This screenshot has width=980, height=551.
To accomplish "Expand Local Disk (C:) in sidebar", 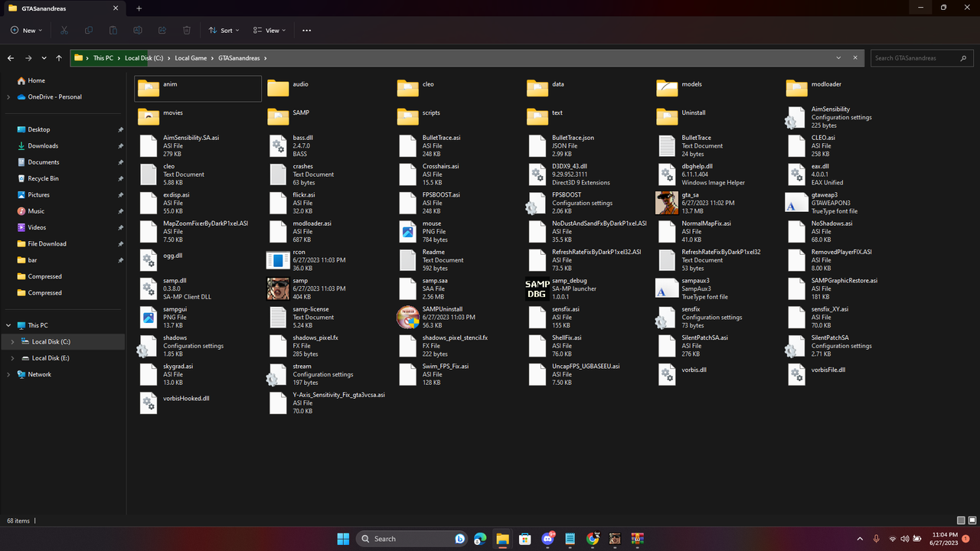I will tap(12, 342).
